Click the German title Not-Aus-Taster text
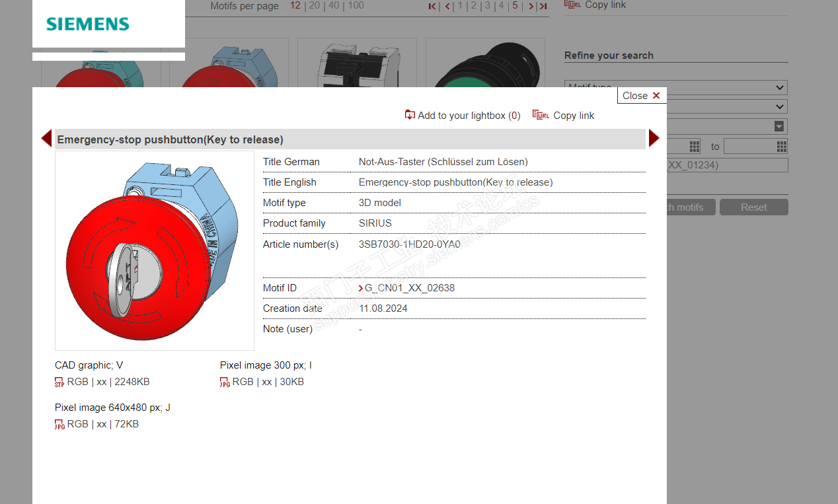 click(443, 162)
